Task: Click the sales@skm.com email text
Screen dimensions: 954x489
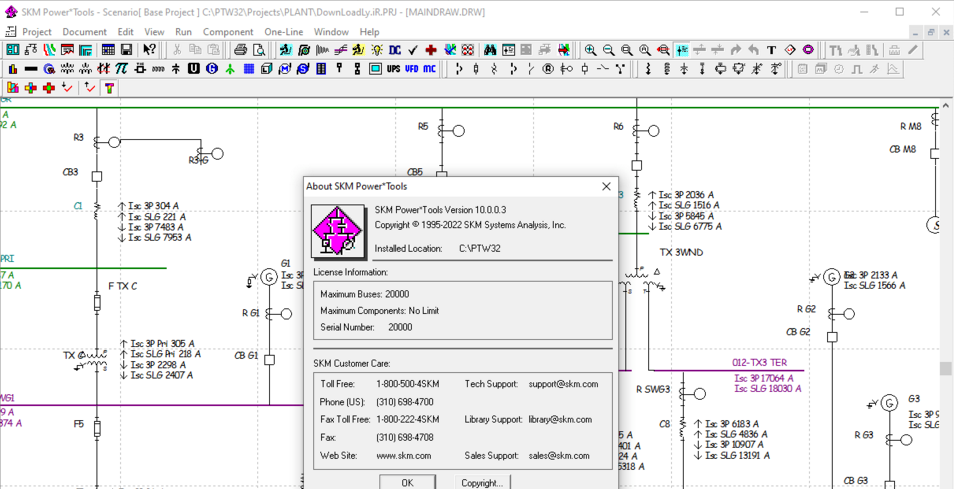Action: point(559,455)
